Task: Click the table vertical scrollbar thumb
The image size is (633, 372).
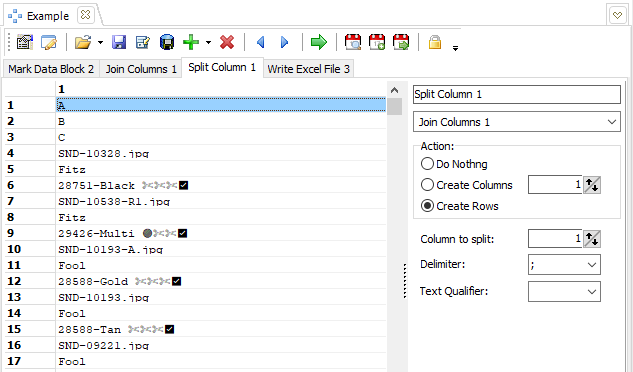Action: (394, 107)
